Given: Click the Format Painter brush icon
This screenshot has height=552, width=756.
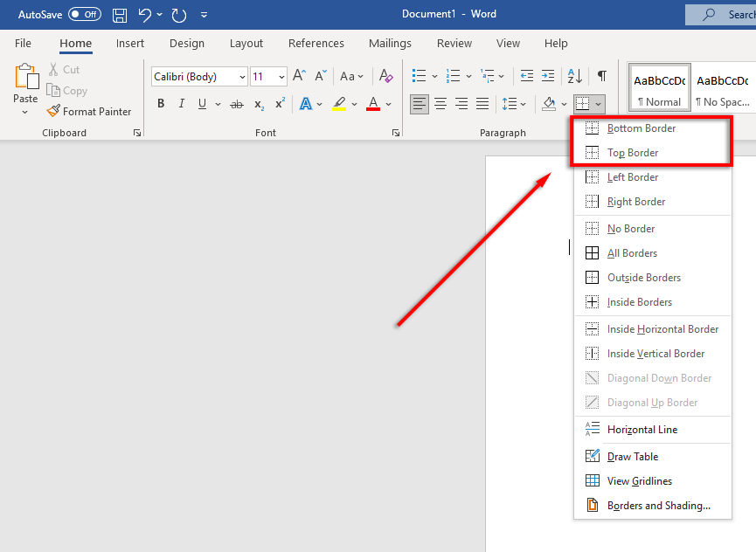Looking at the screenshot, I should coord(53,112).
